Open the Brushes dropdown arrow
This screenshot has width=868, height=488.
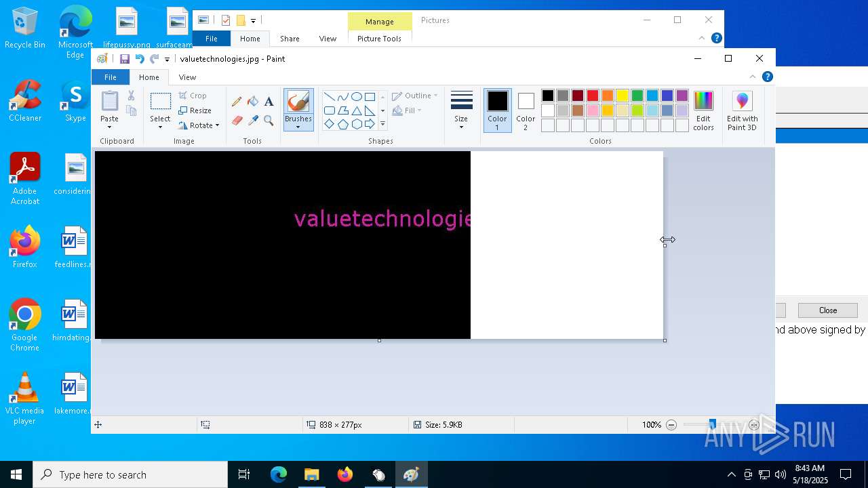(x=298, y=127)
